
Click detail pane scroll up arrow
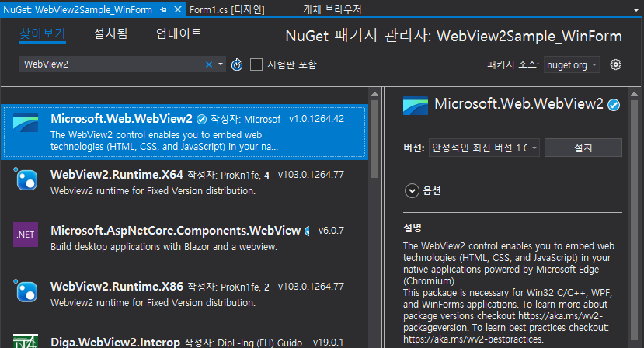point(634,94)
